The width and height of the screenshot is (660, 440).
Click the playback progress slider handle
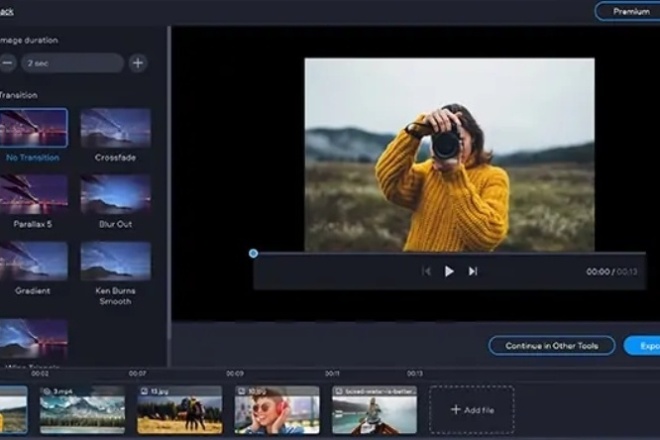(253, 253)
